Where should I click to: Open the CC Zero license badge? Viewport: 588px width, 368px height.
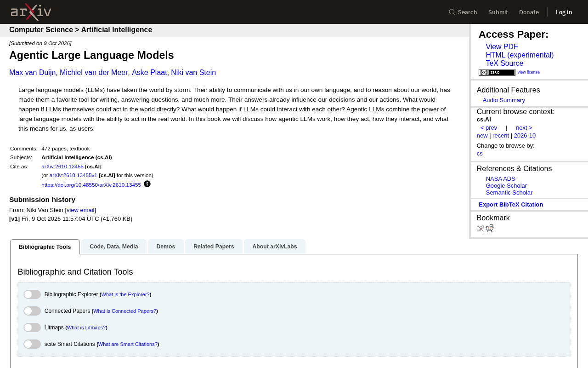pyautogui.click(x=497, y=72)
